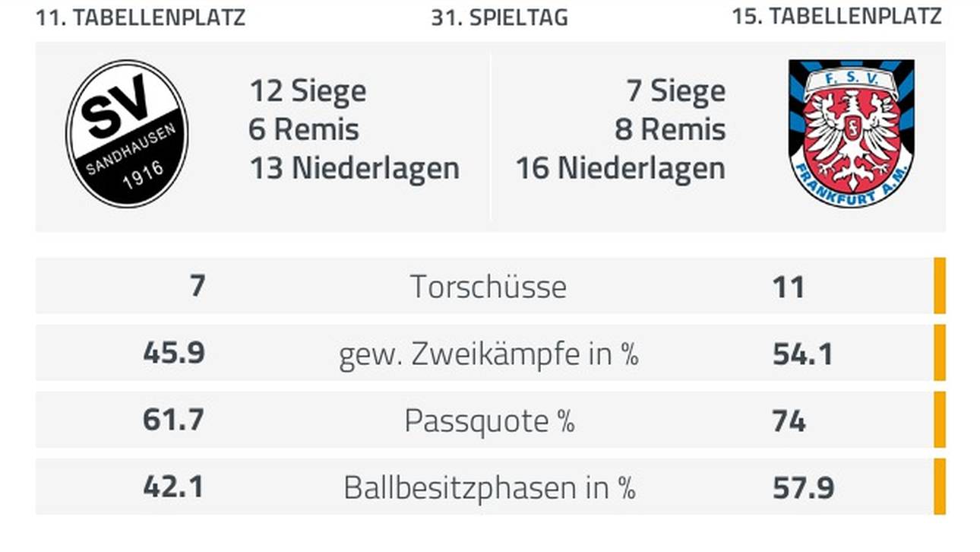Click Frankfurt's 11 shots on goal value
The height and width of the screenshot is (552, 980).
[789, 287]
